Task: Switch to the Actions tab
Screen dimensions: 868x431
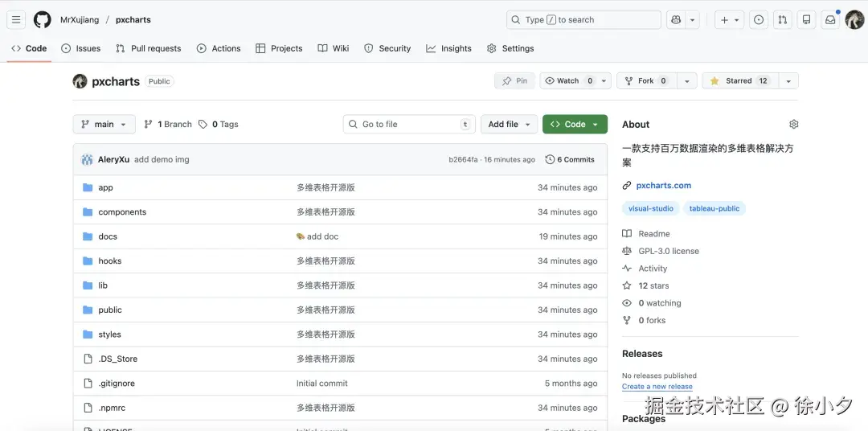Action: (219, 48)
